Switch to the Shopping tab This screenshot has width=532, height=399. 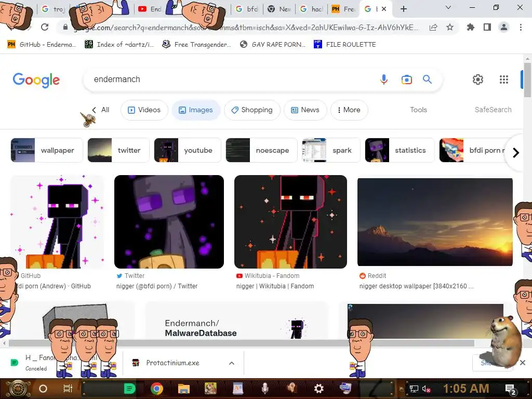(x=252, y=110)
